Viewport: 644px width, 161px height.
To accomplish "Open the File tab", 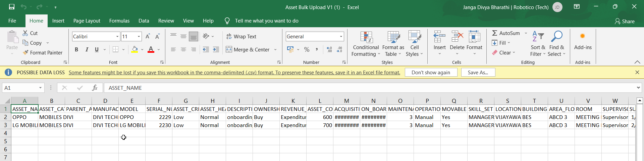I will (12, 21).
